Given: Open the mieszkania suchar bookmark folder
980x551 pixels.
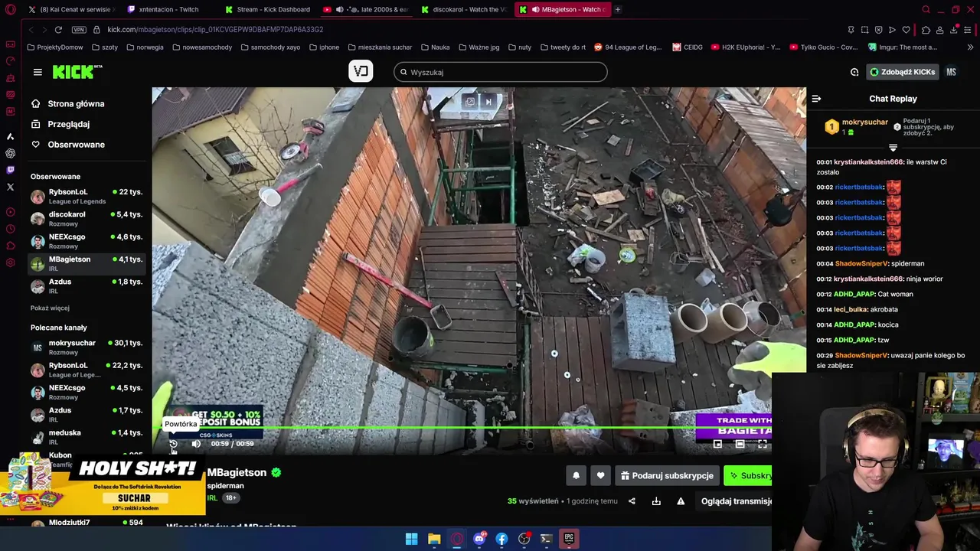Looking at the screenshot, I should point(379,47).
